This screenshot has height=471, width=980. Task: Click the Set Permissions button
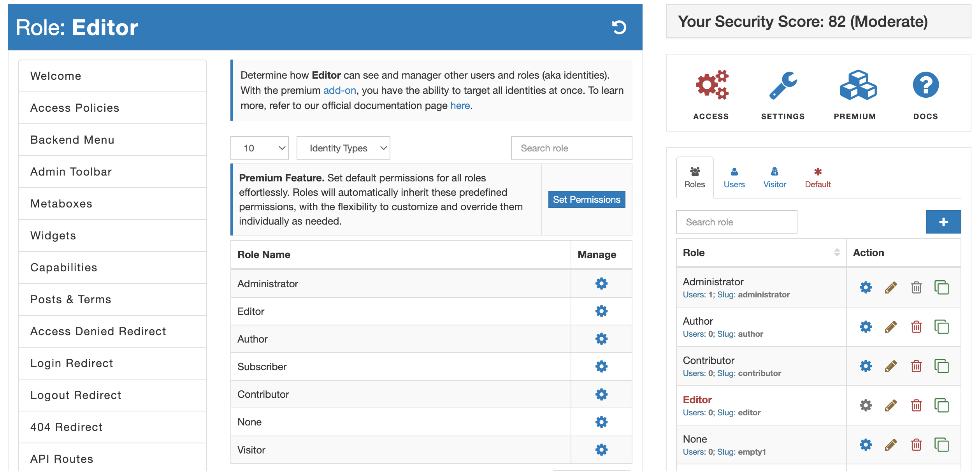(586, 199)
